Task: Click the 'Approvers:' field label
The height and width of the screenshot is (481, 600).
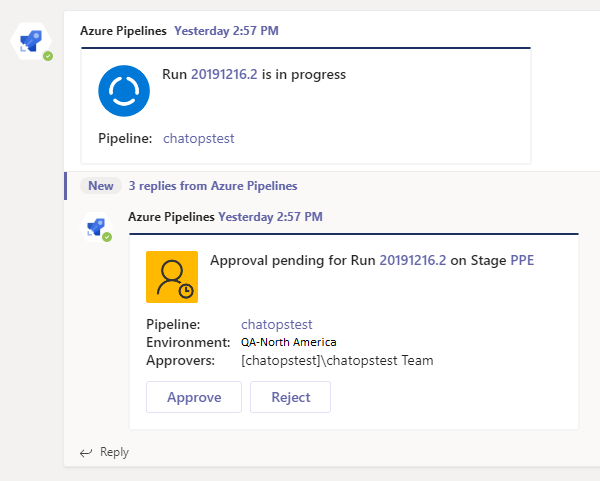Action: tap(181, 360)
